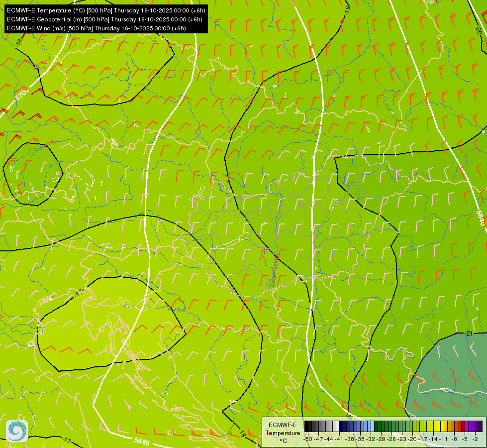Click the -20 isotherm contour label on the map

pos(479,31)
